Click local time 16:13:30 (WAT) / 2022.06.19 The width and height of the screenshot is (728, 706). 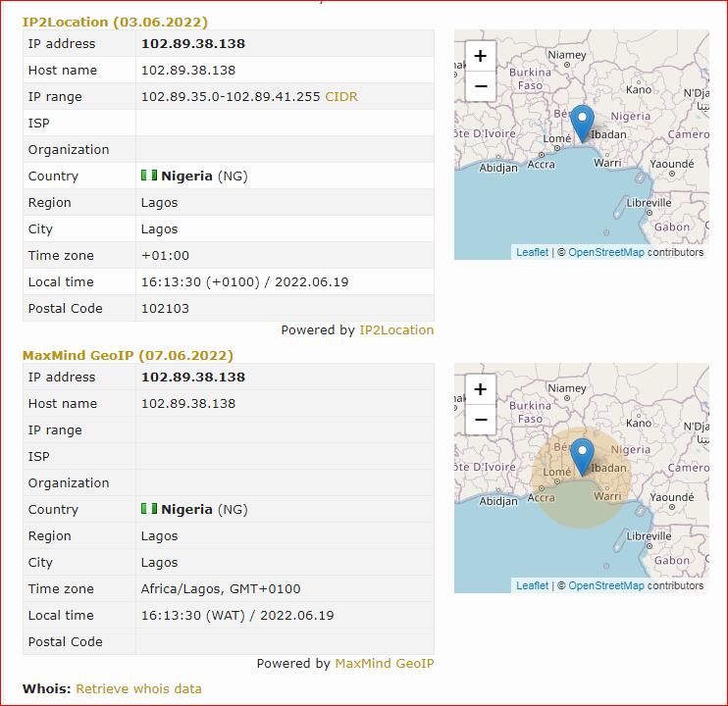click(237, 616)
